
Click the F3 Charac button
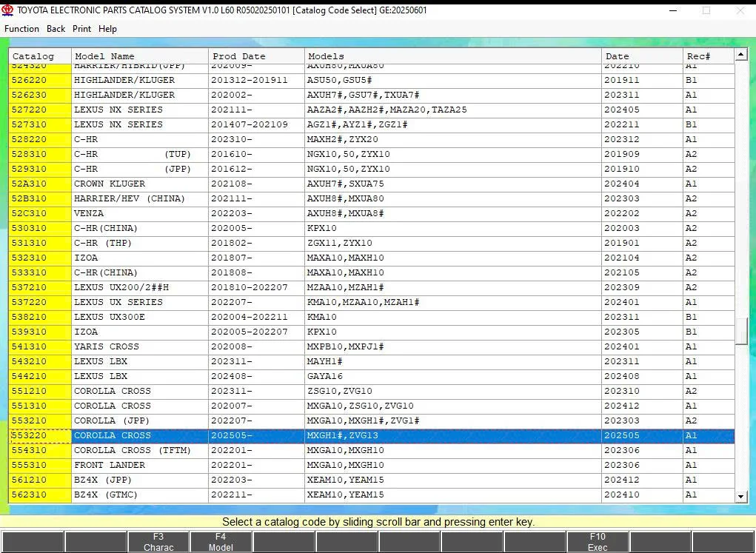point(158,542)
